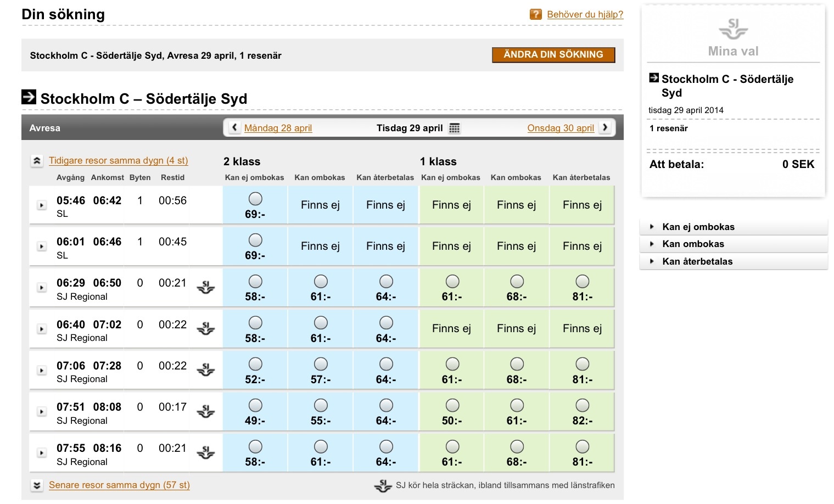Click SJ logo on the 07:51 departure

coord(206,411)
